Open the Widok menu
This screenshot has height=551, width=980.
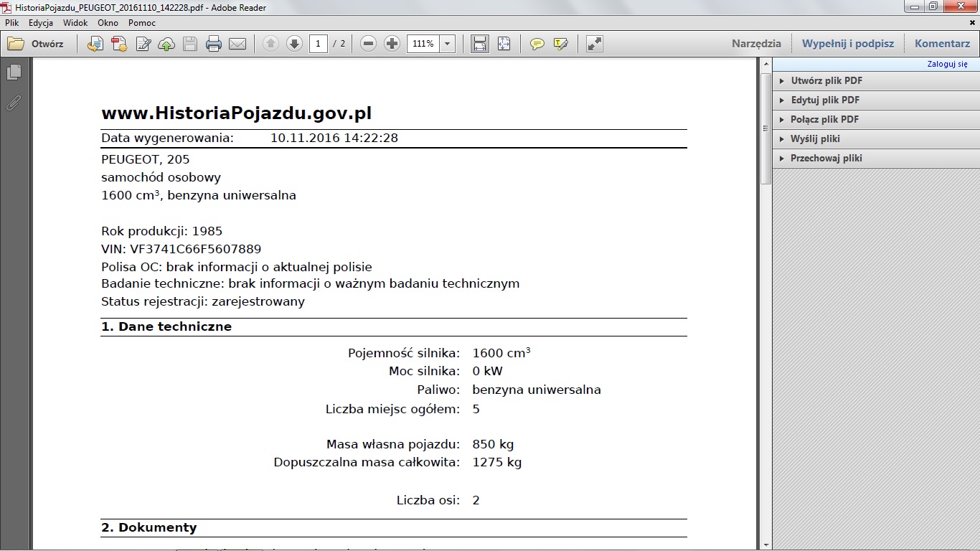[x=75, y=23]
